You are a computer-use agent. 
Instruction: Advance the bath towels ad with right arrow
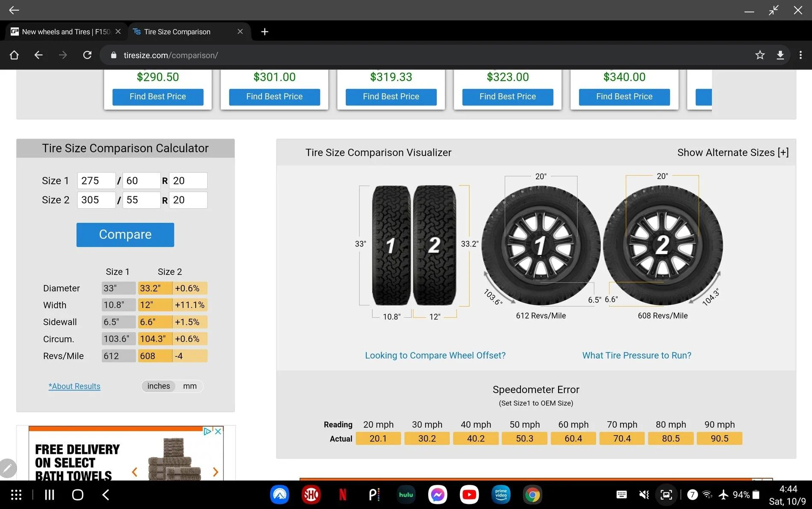(x=215, y=471)
